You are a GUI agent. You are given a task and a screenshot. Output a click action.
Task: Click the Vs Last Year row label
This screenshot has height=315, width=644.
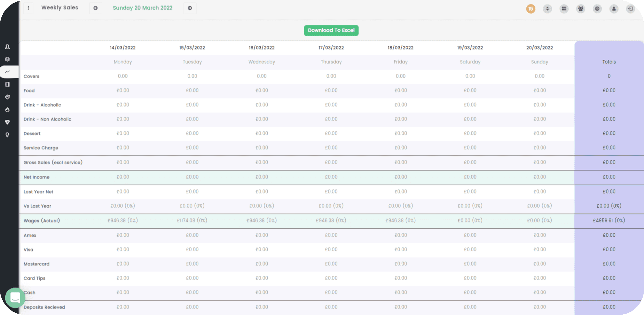(37, 206)
